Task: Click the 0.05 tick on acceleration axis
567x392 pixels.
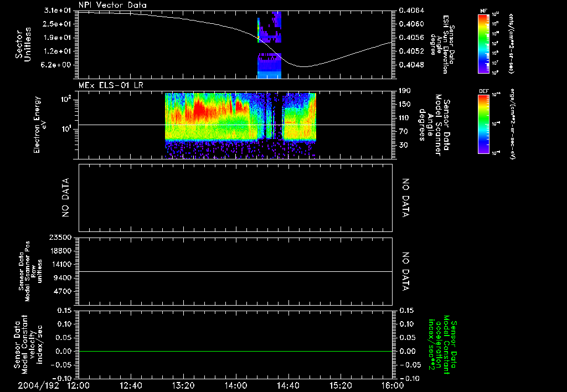Action: coord(407,338)
